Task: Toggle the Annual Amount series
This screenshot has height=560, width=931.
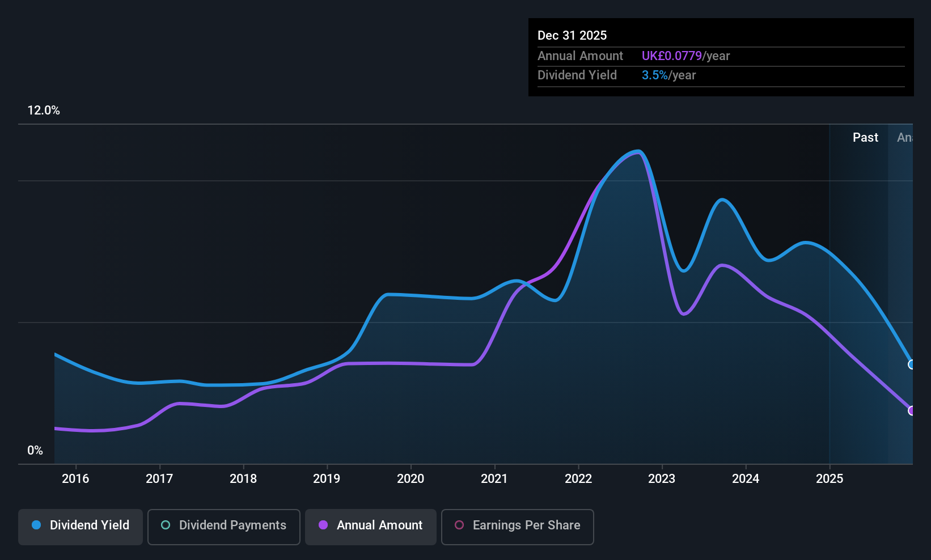Action: pos(371,527)
